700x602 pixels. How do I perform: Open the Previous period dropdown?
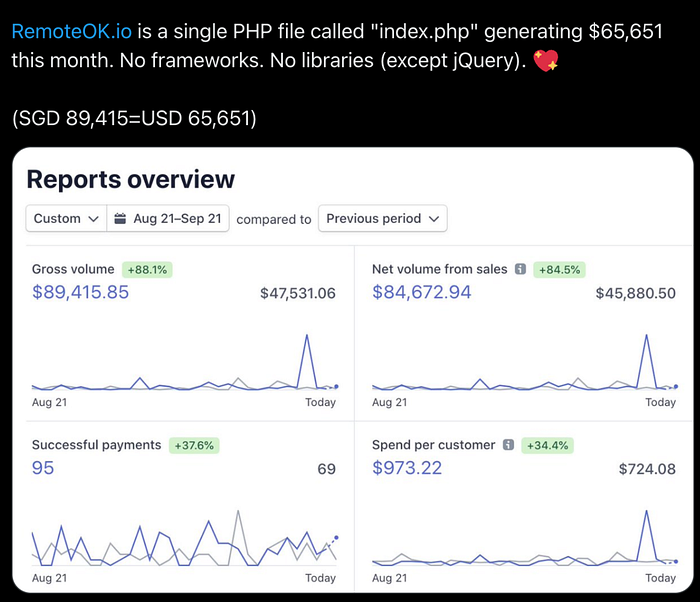tap(383, 218)
